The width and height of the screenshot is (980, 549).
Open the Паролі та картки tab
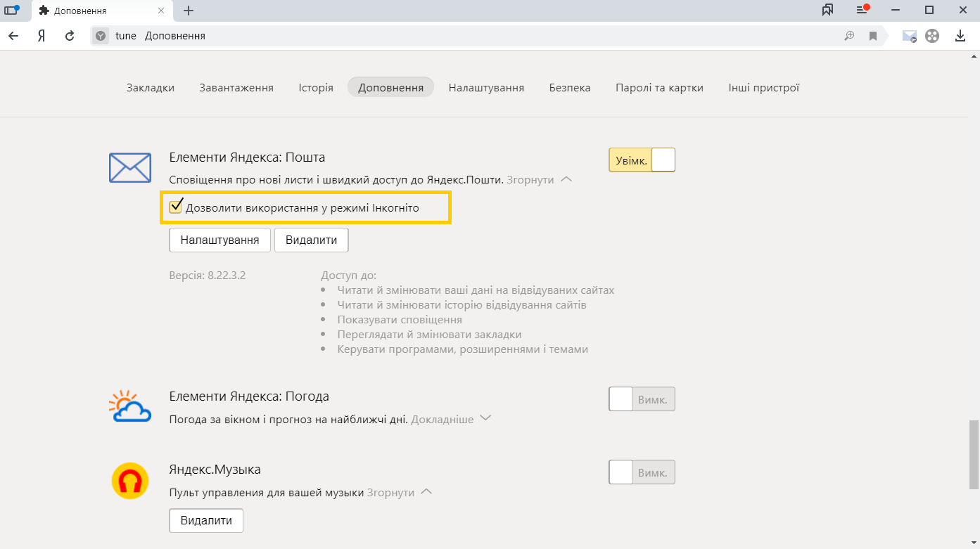[659, 88]
